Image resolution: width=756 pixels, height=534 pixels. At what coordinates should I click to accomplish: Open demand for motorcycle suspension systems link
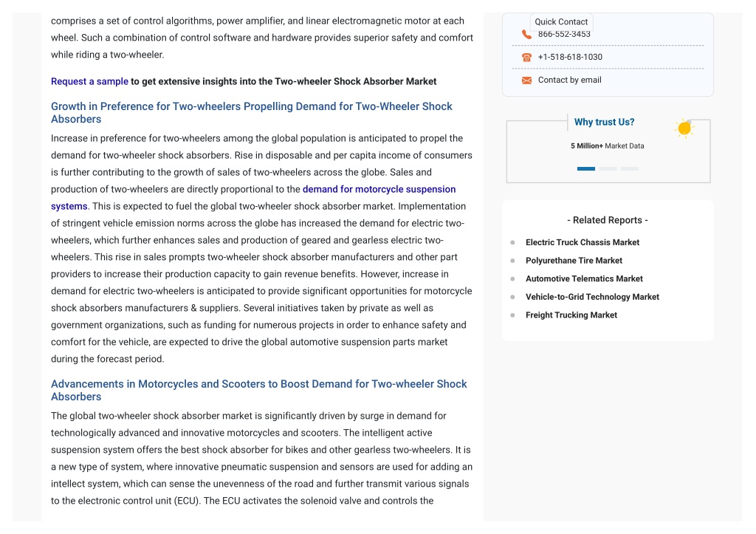[379, 190]
